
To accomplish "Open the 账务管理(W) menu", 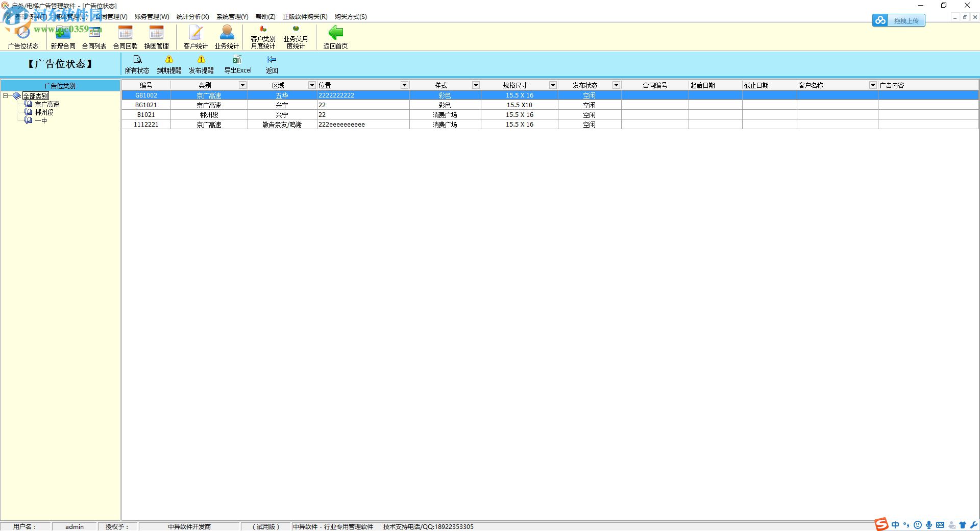I will click(152, 17).
